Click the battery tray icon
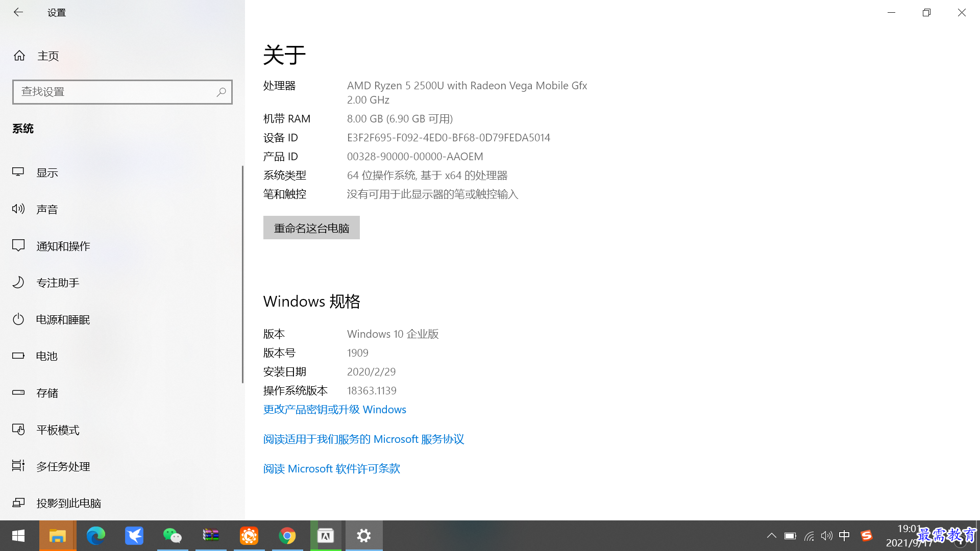This screenshot has height=551, width=980. coord(790,536)
